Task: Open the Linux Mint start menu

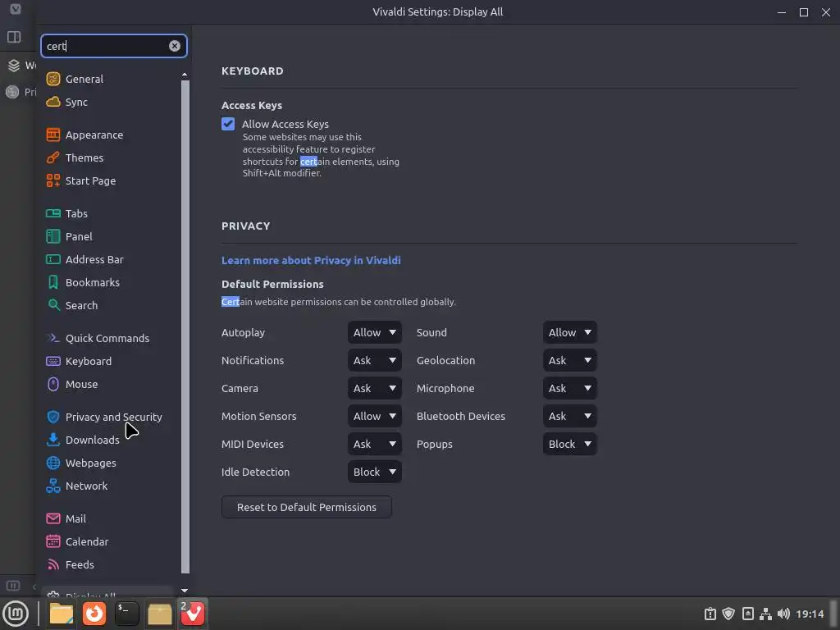Action: pos(16,614)
